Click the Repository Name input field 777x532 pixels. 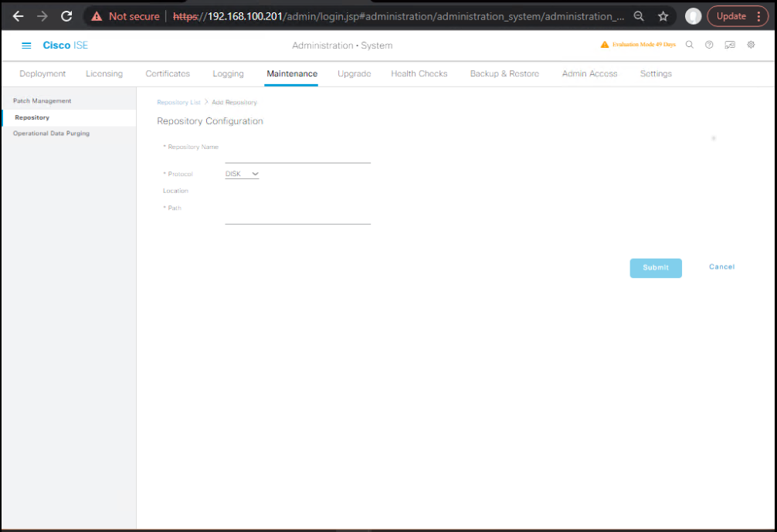coord(297,155)
